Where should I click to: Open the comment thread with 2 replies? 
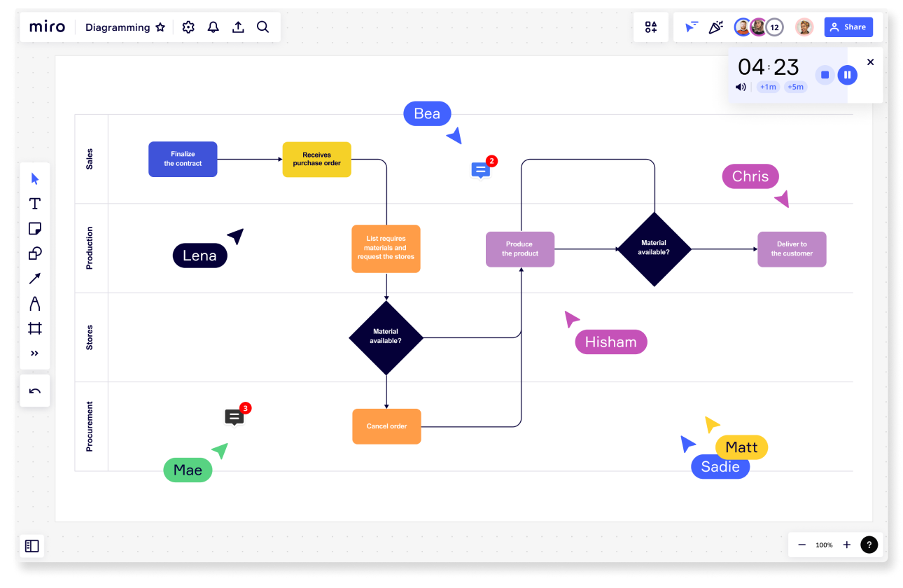(479, 169)
